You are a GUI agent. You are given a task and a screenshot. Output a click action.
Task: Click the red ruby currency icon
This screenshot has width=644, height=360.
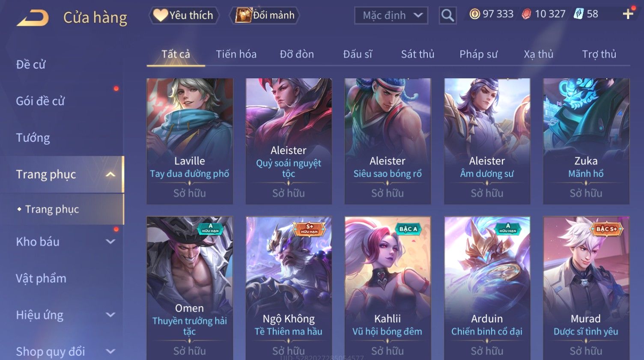coord(526,14)
